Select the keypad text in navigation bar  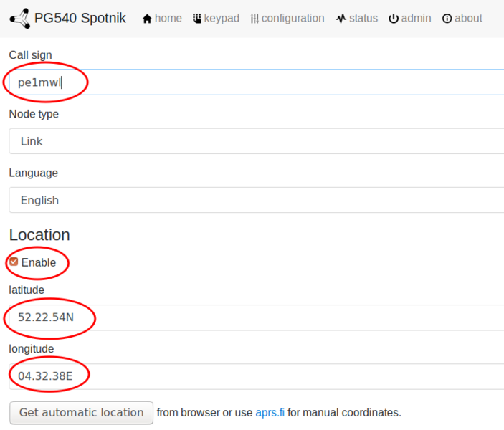222,19
